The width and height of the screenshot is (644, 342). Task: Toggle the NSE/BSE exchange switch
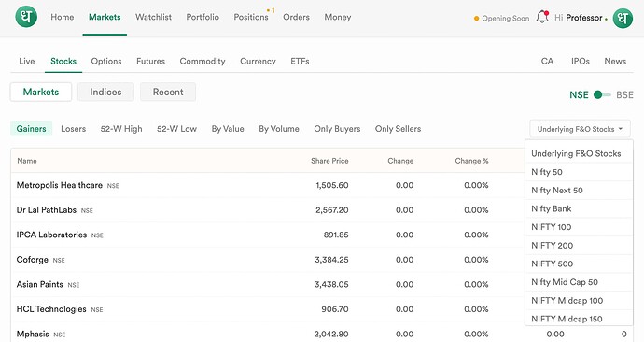click(602, 95)
